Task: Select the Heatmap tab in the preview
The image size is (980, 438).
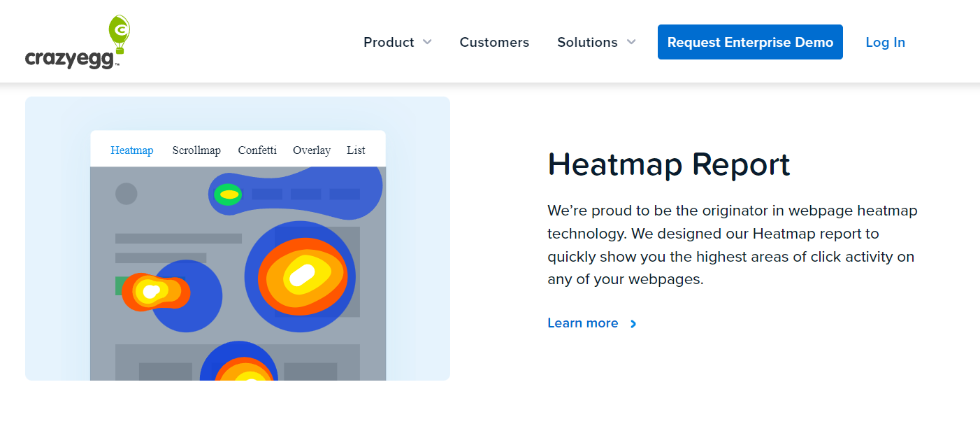Action: (131, 150)
